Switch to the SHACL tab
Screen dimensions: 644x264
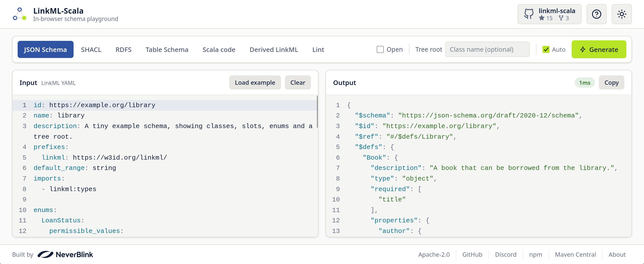click(x=91, y=49)
